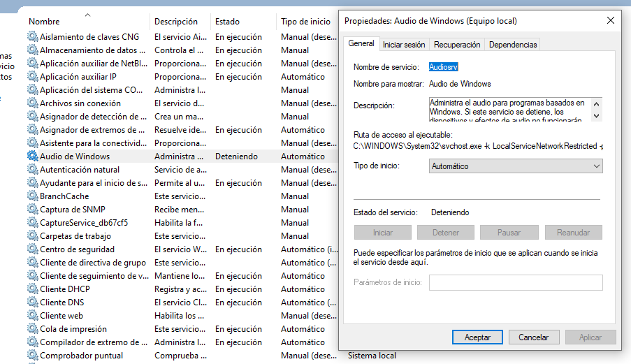
Task: Select the Cliente DNS gear icon
Action: point(33,302)
